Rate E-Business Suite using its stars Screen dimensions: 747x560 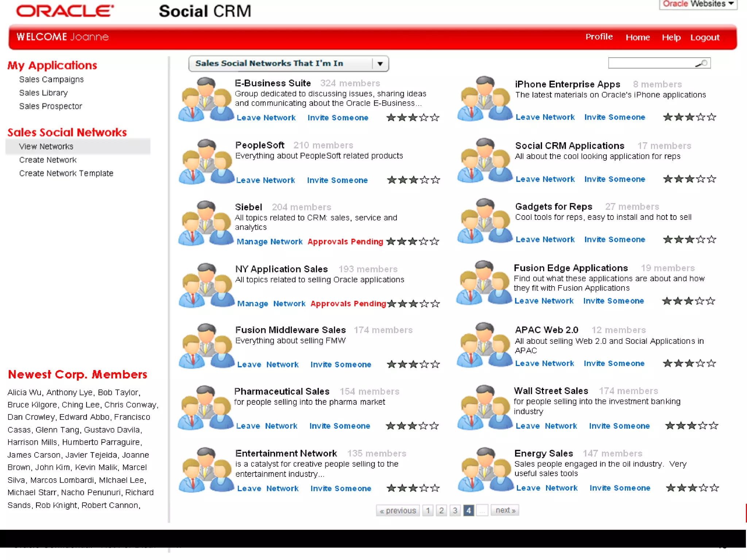[x=413, y=118]
